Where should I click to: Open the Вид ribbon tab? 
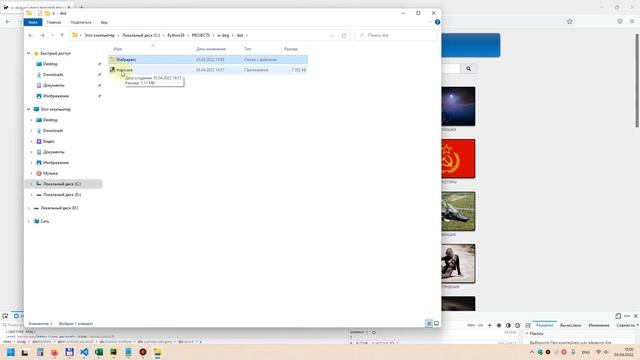(x=104, y=22)
